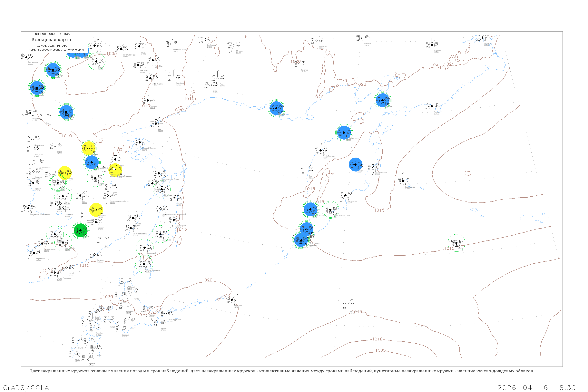Click the Комсомольск-на-Амуре station symbol
This screenshot has height=392, width=588.
[108, 195]
